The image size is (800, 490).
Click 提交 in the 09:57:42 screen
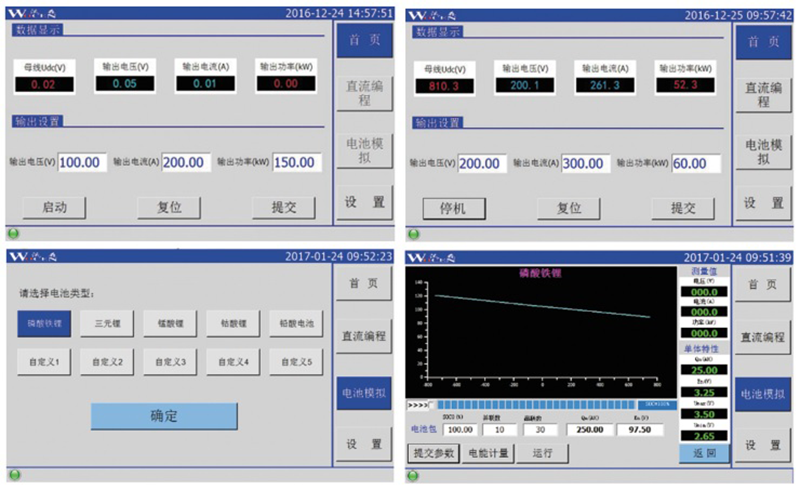[x=683, y=208]
